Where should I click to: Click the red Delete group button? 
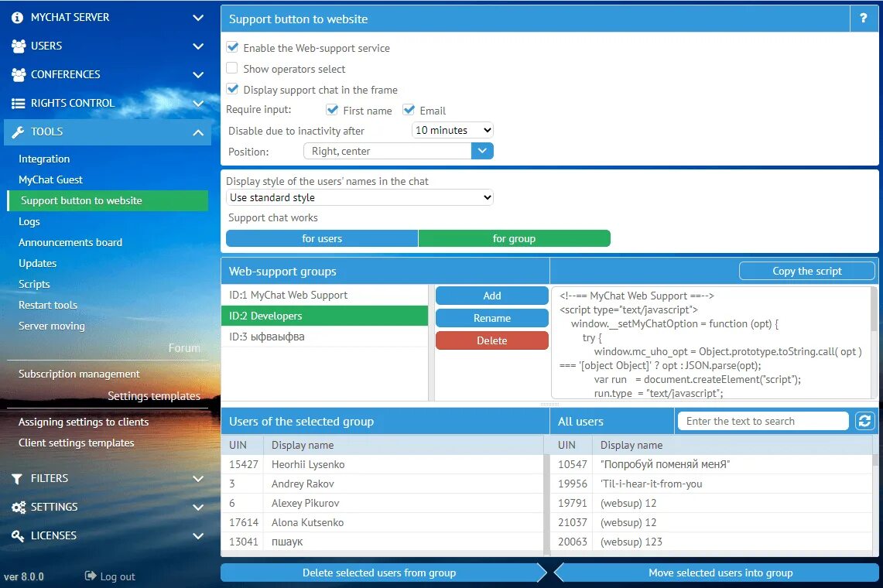tap(492, 340)
